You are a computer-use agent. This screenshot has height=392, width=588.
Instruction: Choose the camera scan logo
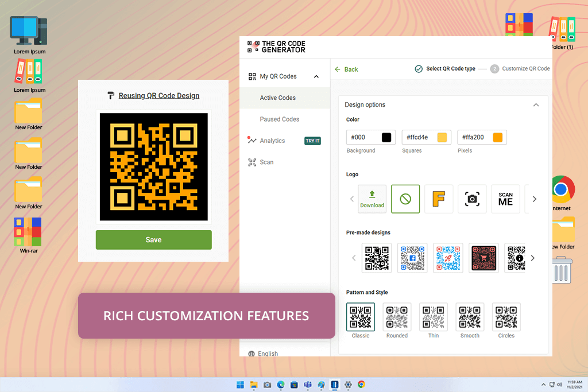pyautogui.click(x=472, y=199)
